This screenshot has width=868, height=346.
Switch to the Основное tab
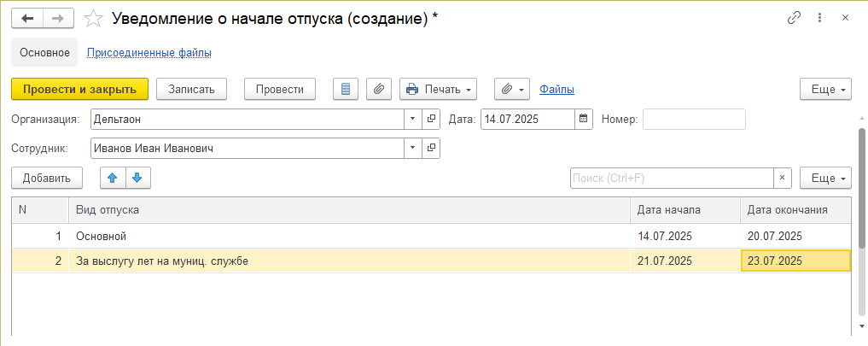tap(44, 52)
